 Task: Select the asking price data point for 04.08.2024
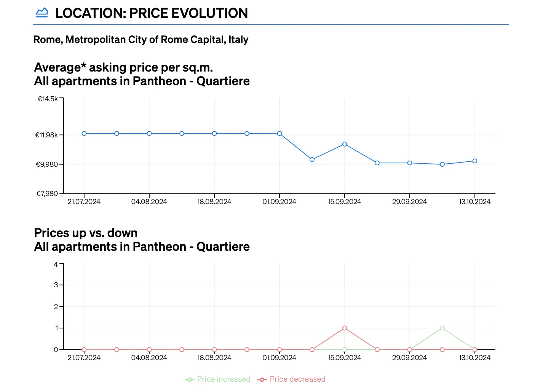tap(149, 134)
